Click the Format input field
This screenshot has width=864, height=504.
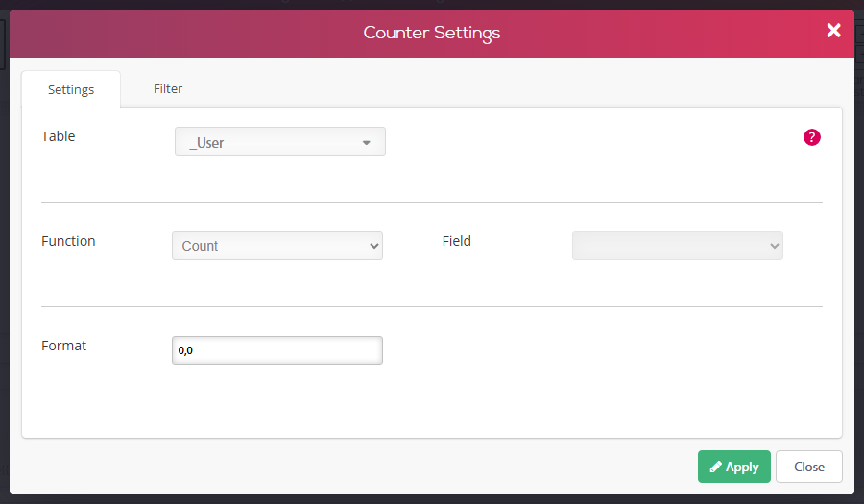[277, 350]
